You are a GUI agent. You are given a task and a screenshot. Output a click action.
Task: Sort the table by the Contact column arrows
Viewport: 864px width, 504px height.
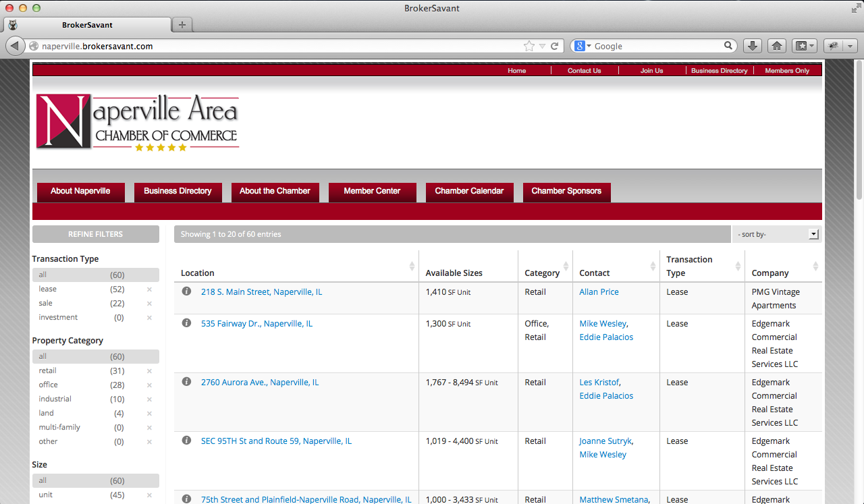pyautogui.click(x=653, y=267)
